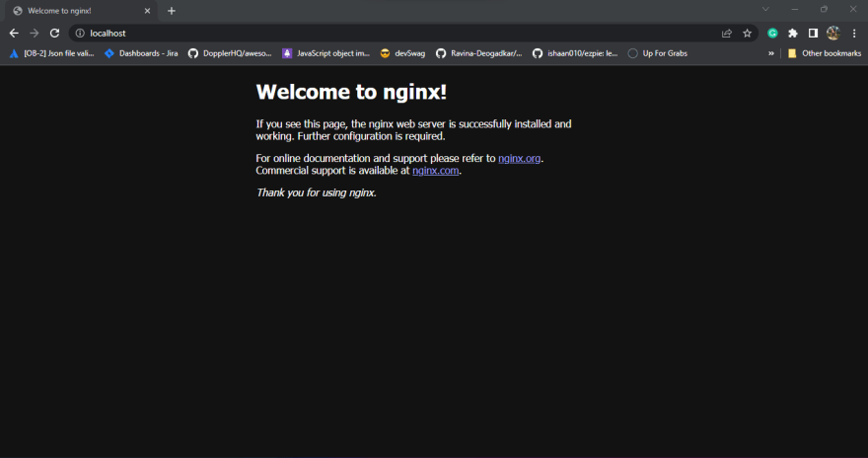Open a new tab with plus button
This screenshot has width=868, height=458.
172,11
